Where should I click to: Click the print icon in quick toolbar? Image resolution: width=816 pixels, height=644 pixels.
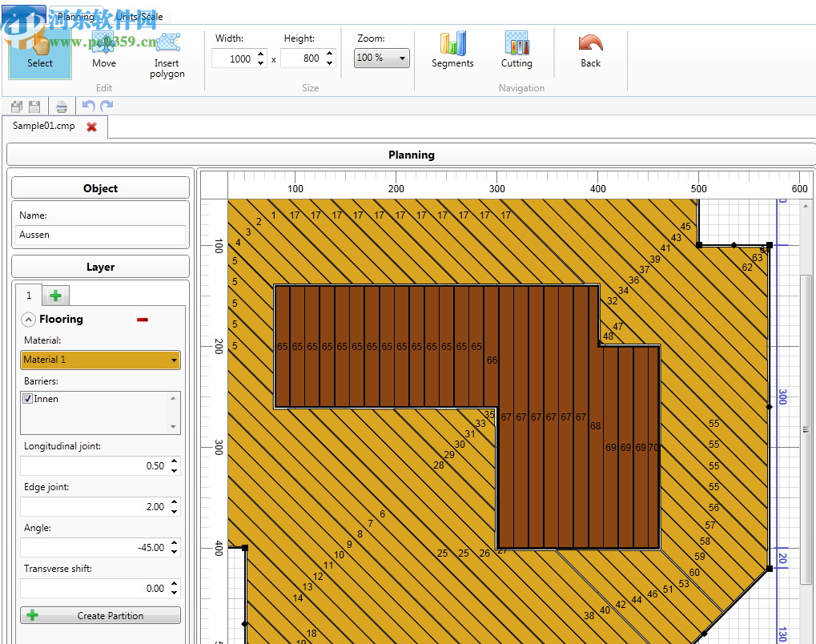(62, 107)
